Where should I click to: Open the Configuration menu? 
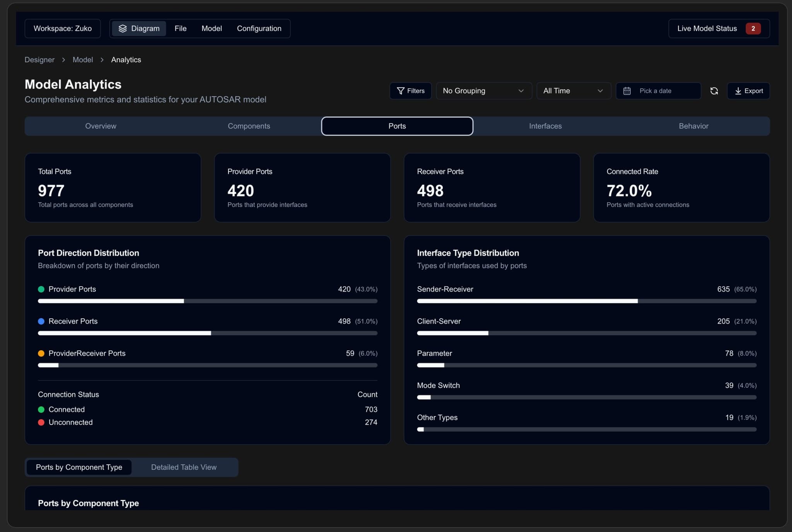pyautogui.click(x=259, y=29)
